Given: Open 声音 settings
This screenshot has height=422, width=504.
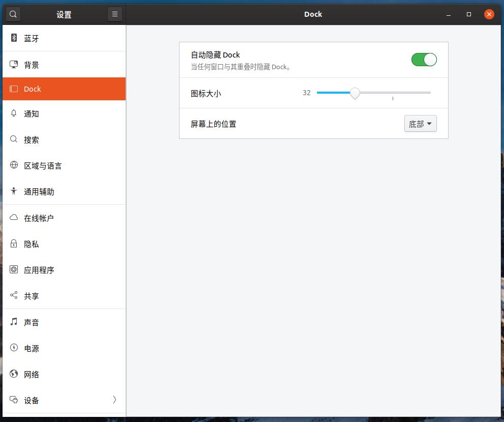Looking at the screenshot, I should coord(64,322).
